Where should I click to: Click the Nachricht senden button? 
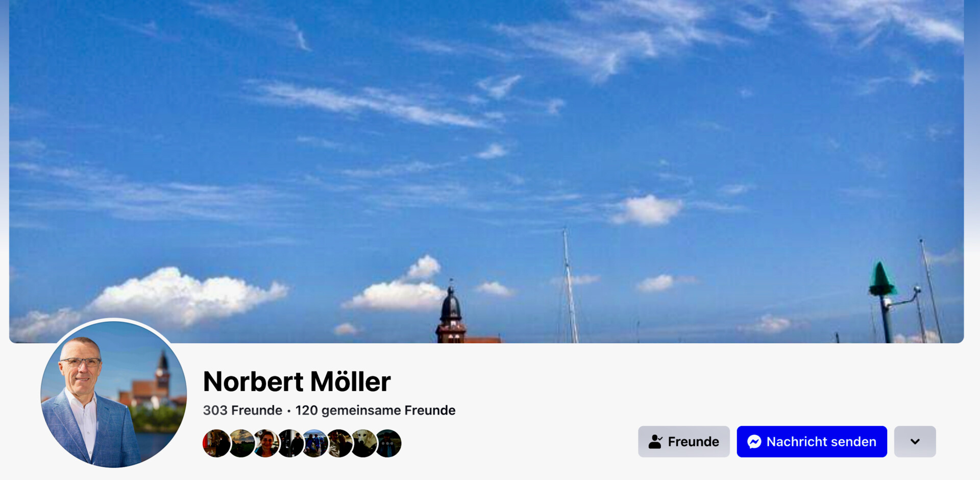pyautogui.click(x=812, y=442)
